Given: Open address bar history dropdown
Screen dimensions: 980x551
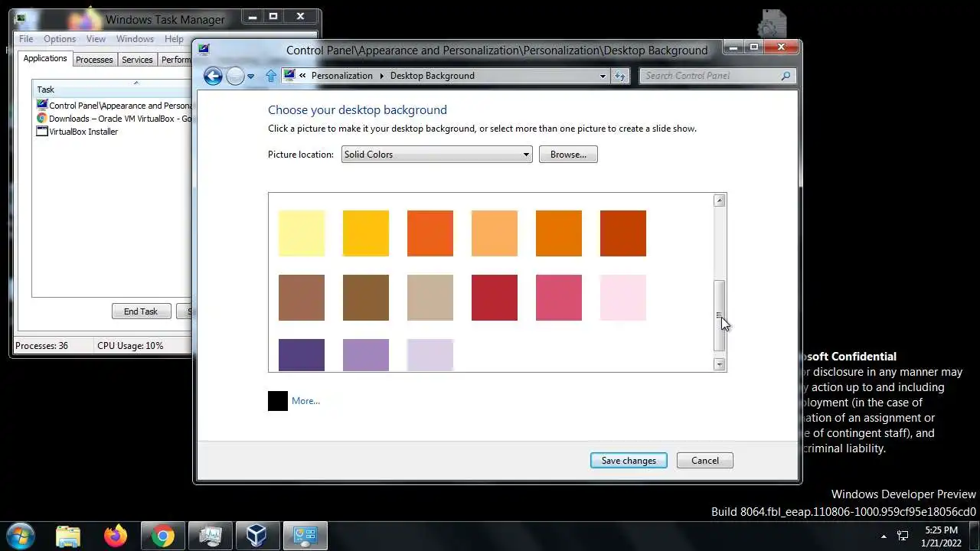Looking at the screenshot, I should (x=603, y=76).
